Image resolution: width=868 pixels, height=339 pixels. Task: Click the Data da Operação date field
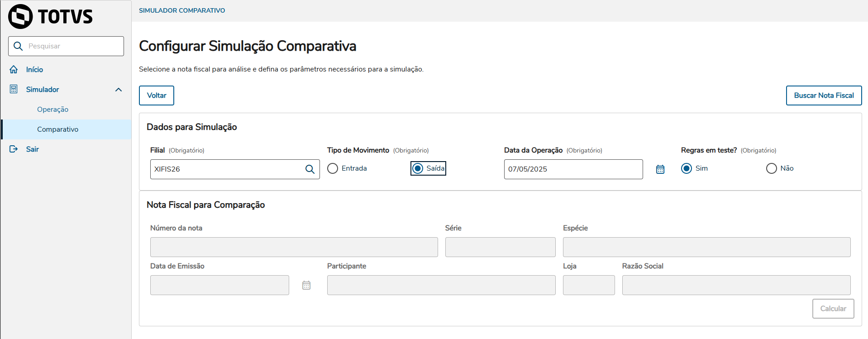point(573,169)
